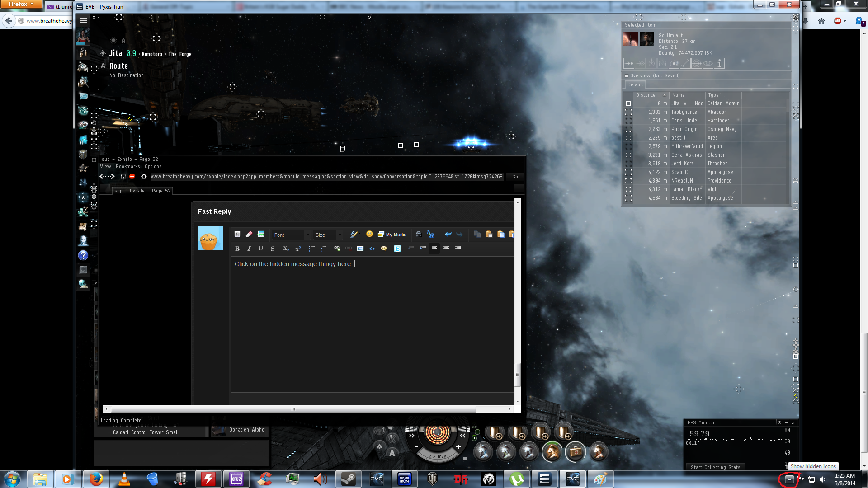The height and width of the screenshot is (488, 868).
Task: Click the unlink icon
Action: pos(349,249)
